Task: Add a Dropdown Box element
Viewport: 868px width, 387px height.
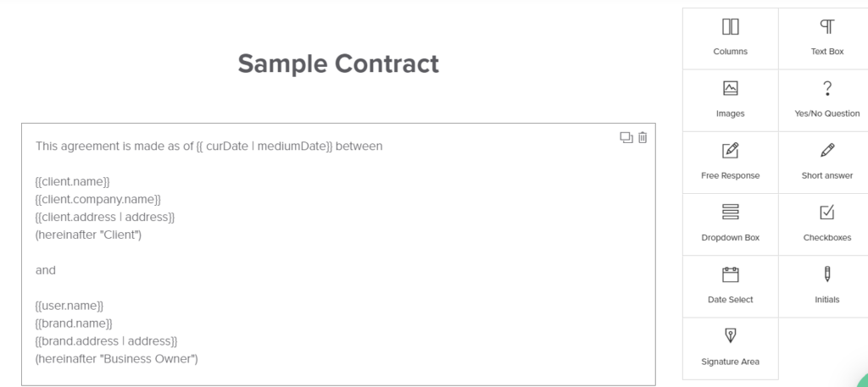Action: click(730, 224)
